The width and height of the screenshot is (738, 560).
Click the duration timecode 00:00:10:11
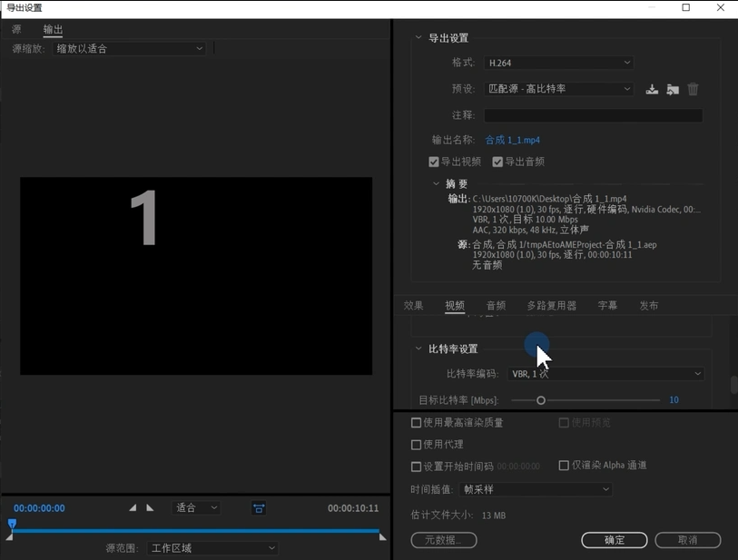coord(353,508)
